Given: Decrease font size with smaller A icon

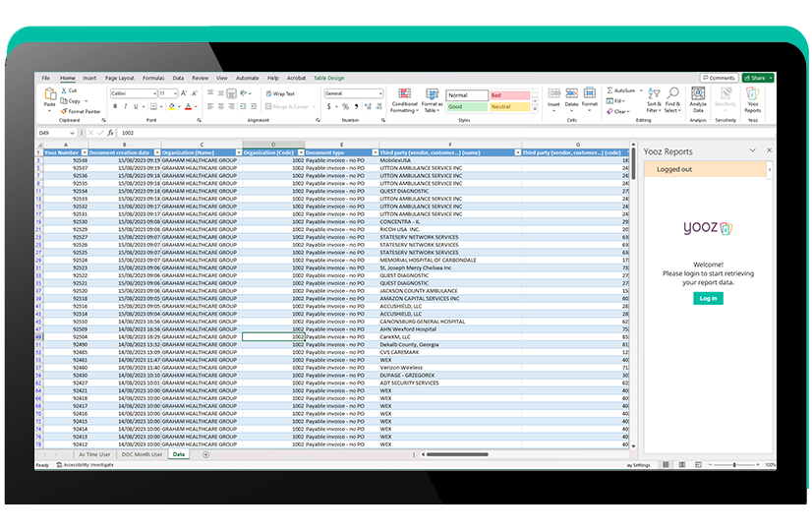Looking at the screenshot, I should click(x=195, y=93).
